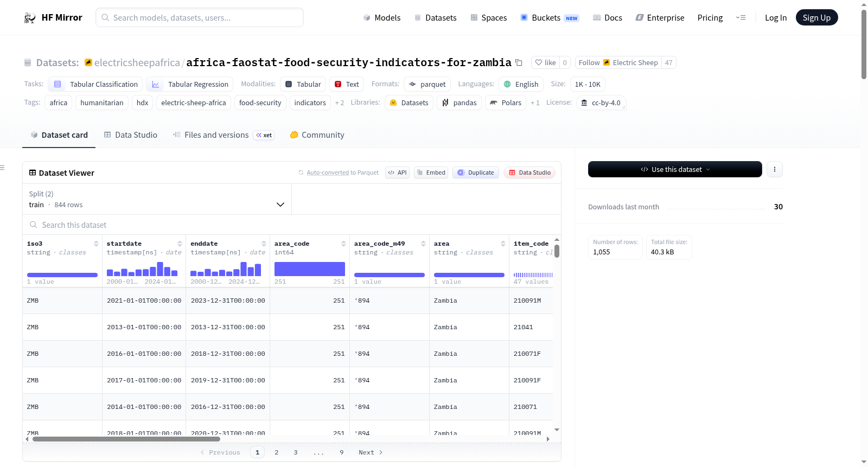Viewport: 868px width, 467px height.
Task: Open the Enterprise nav item
Action: click(x=660, y=18)
